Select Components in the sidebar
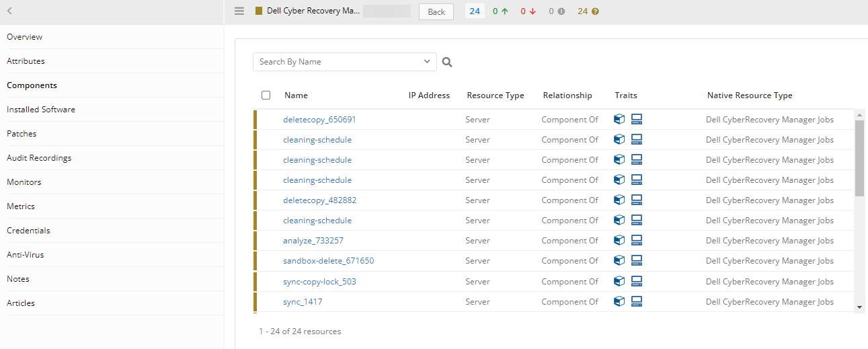The height and width of the screenshot is (349, 868). [32, 85]
